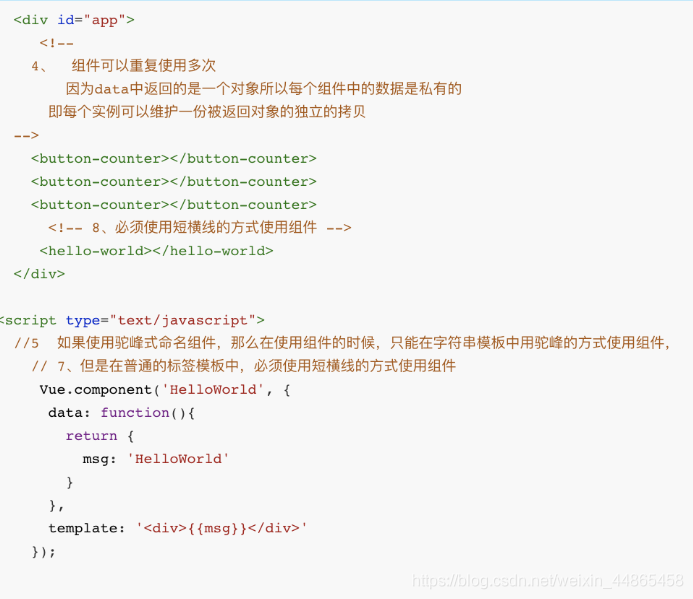The image size is (693, 599).
Task: Click the //5 如果使用驼峰式命名组件 comment
Action: coord(343,343)
